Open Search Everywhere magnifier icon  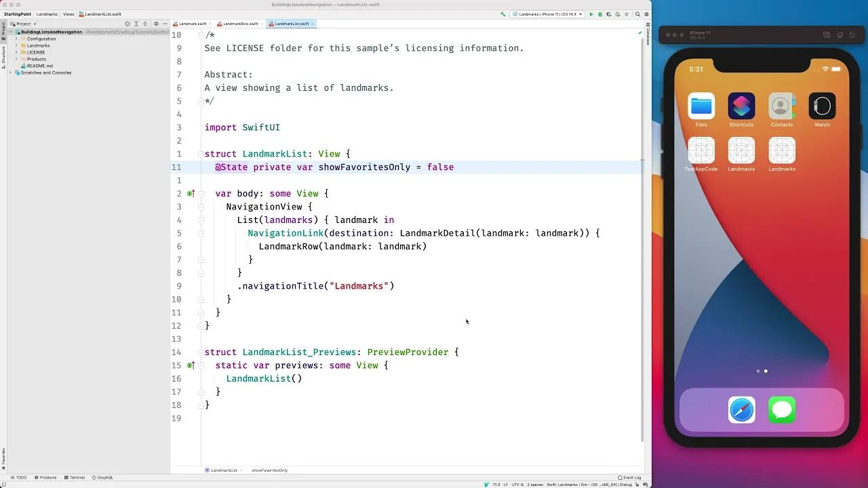click(x=637, y=14)
